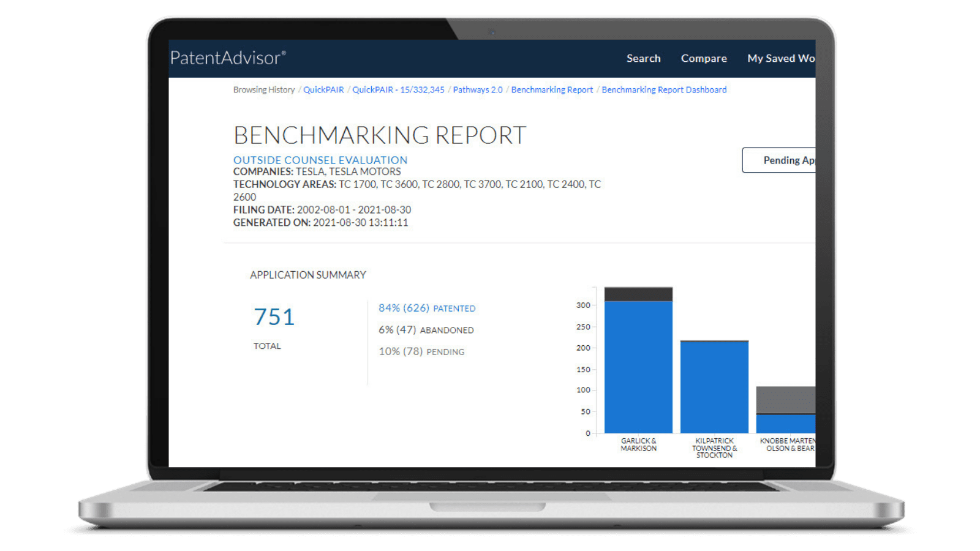Go to QuickPAIR breadcrumb link
This screenshot has width=980, height=551.
point(323,89)
